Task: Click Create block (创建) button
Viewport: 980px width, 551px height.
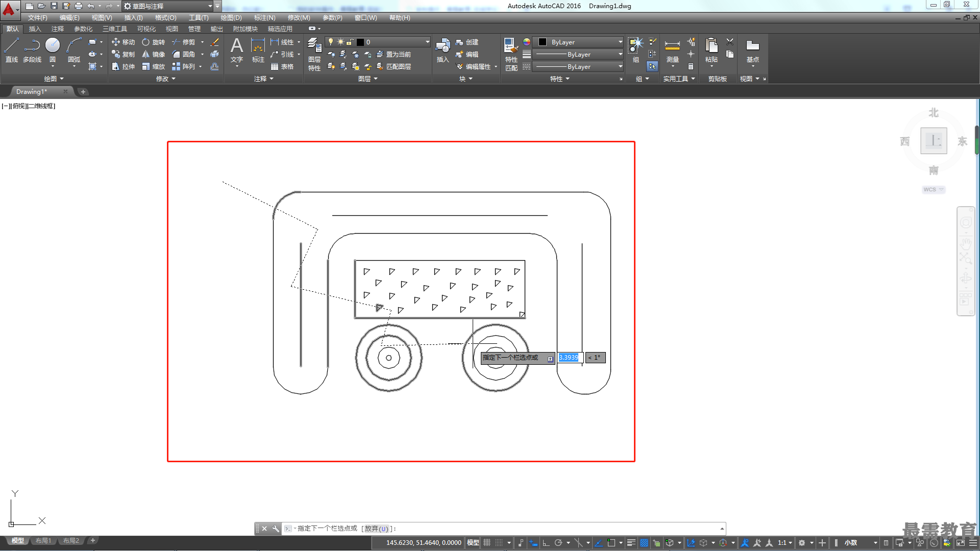Action: tap(467, 42)
